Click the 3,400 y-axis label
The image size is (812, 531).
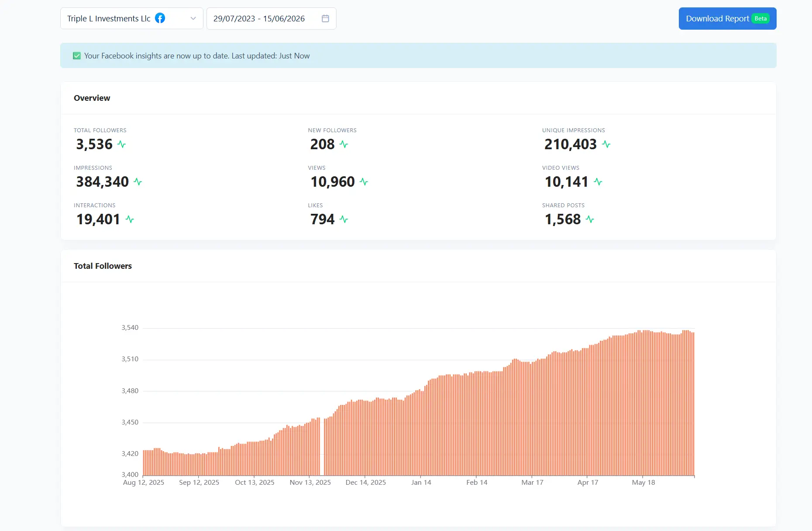[130, 475]
